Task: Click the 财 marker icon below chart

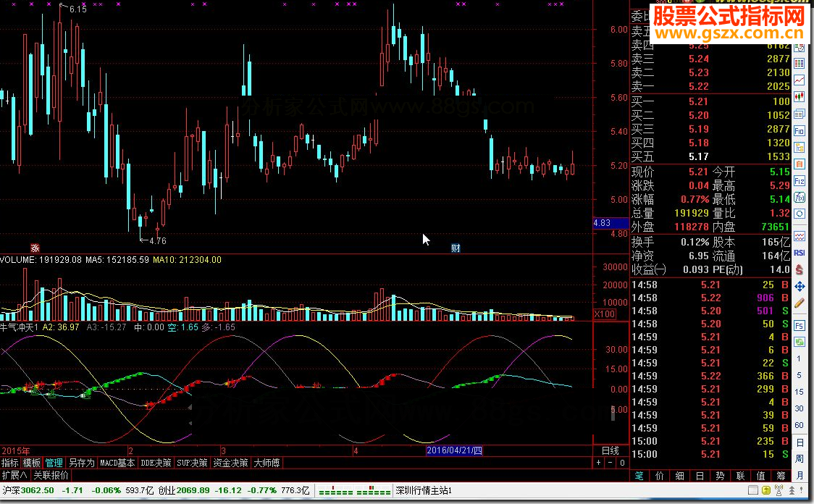Action: pyautogui.click(x=456, y=248)
